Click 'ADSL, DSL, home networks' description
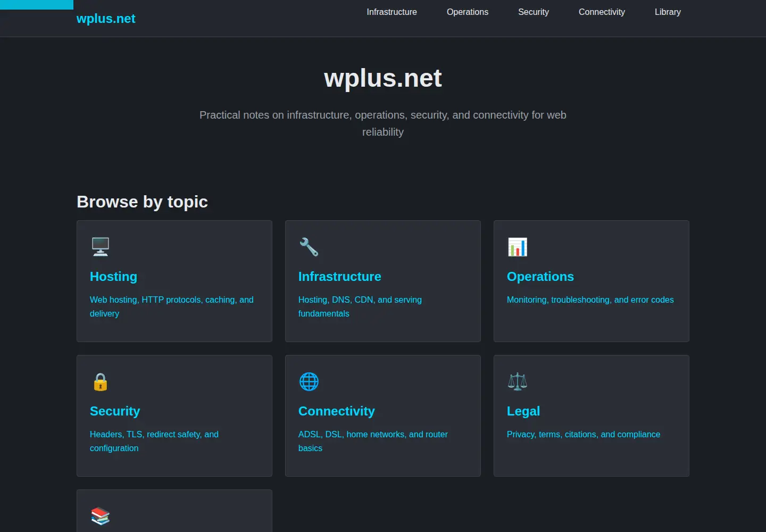The height and width of the screenshot is (532, 766). pos(373,441)
